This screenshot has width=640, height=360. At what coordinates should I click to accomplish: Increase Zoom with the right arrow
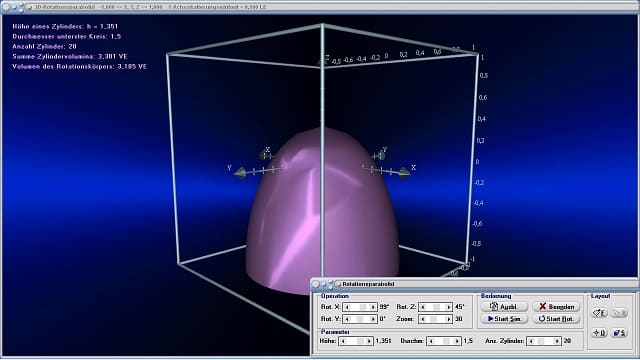pos(448,319)
